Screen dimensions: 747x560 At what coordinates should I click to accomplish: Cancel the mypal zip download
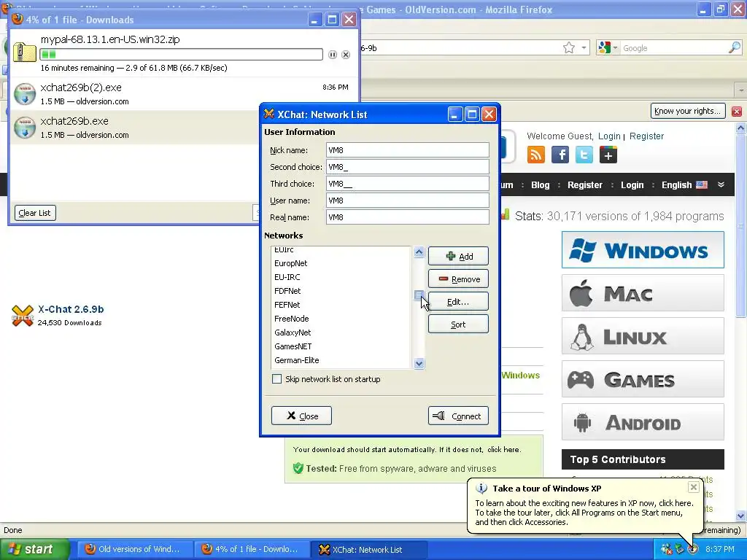pyautogui.click(x=346, y=55)
